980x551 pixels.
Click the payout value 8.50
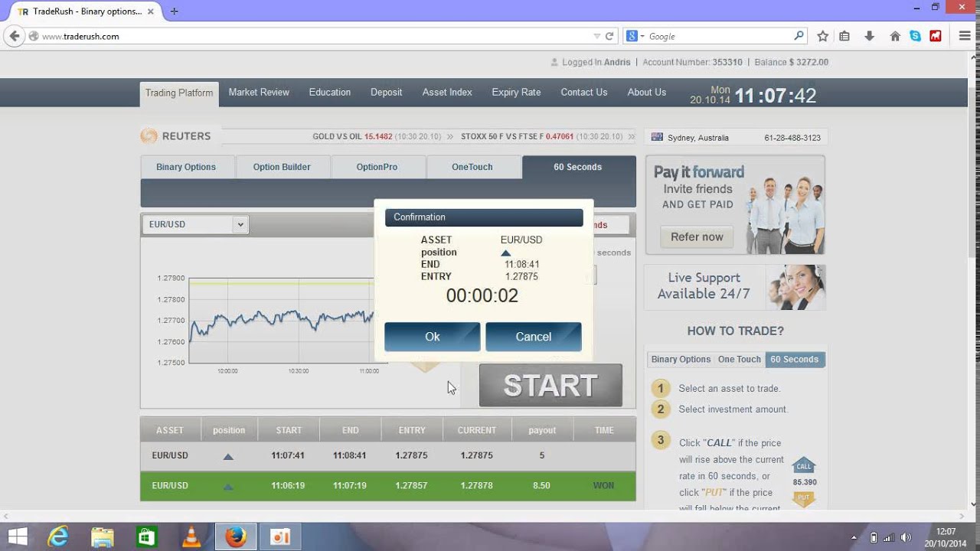pyautogui.click(x=541, y=485)
